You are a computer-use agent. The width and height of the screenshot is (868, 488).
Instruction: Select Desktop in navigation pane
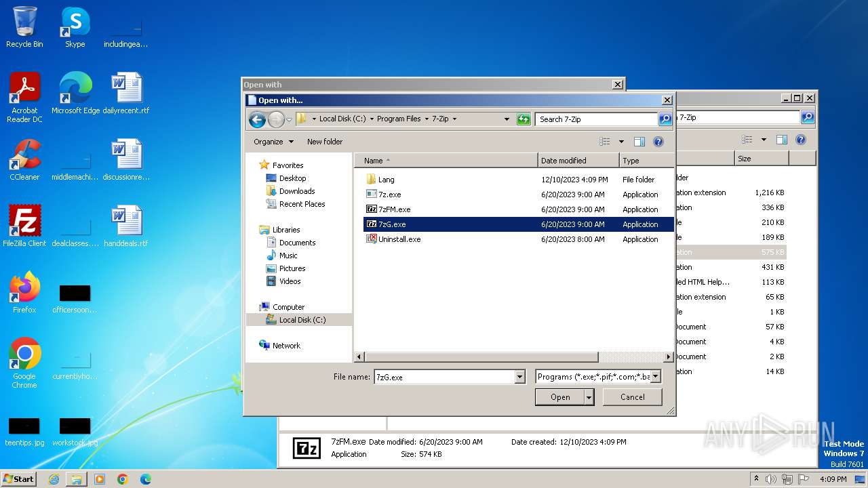click(x=292, y=178)
